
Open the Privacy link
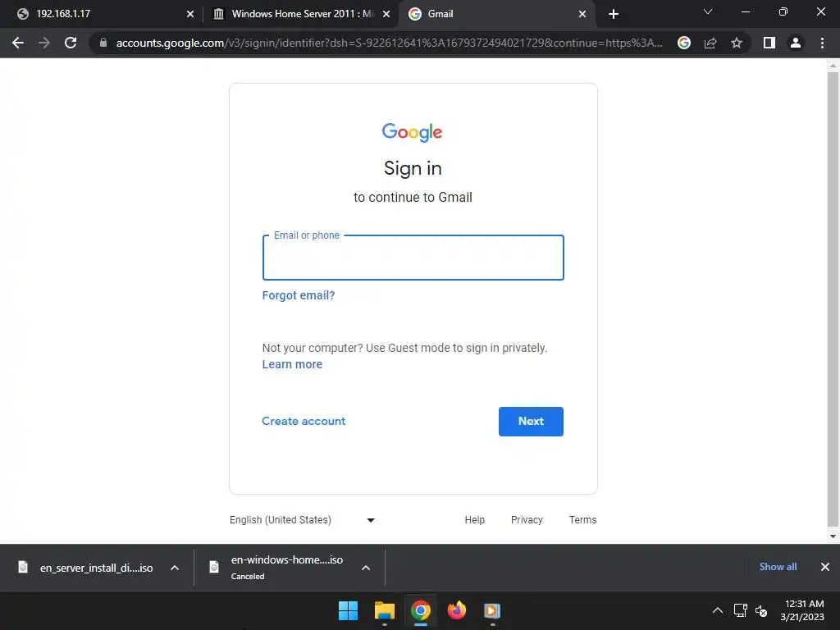click(x=527, y=519)
